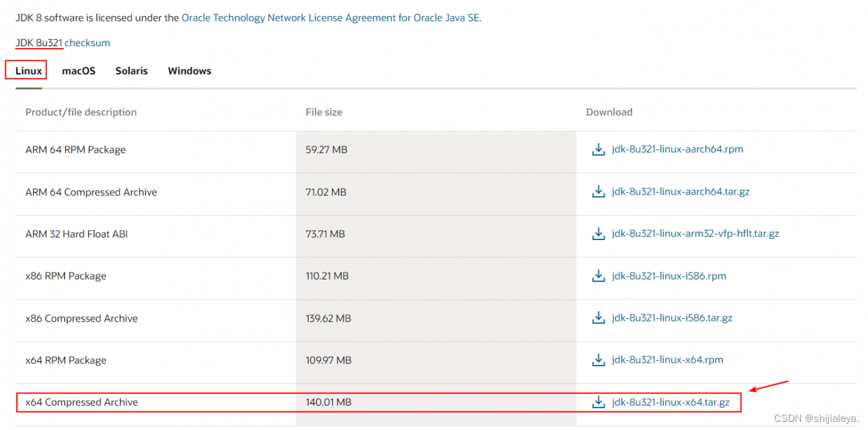Download jdk-8u321-linux-x64.tar.gz file link
Image resolution: width=868 pixels, height=430 pixels.
671,402
